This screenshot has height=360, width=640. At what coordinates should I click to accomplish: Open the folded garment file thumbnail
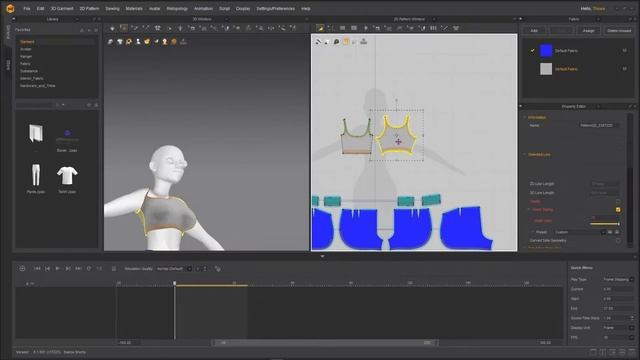click(x=36, y=133)
